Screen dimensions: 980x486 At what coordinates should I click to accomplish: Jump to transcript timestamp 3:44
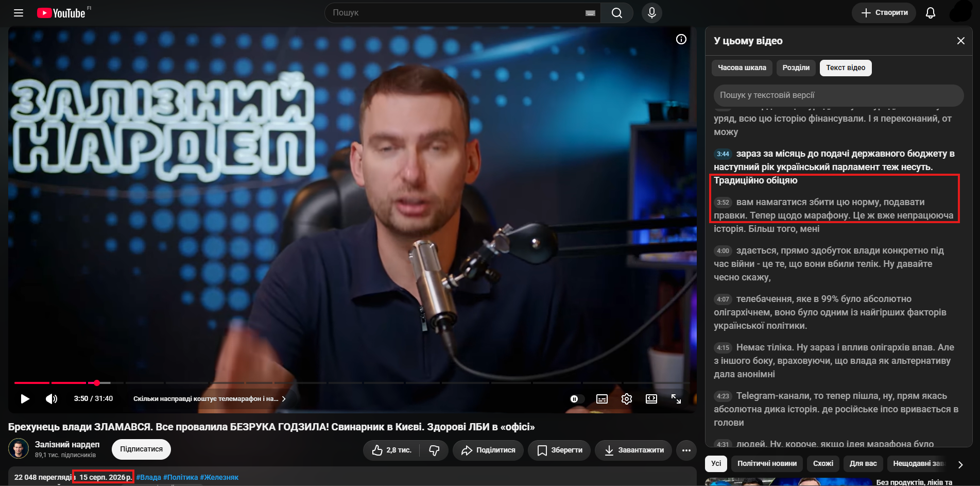(x=723, y=154)
